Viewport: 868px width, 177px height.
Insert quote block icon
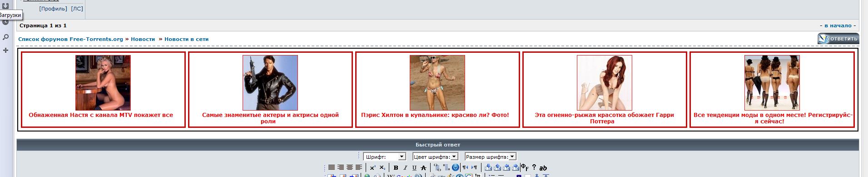tap(446, 167)
